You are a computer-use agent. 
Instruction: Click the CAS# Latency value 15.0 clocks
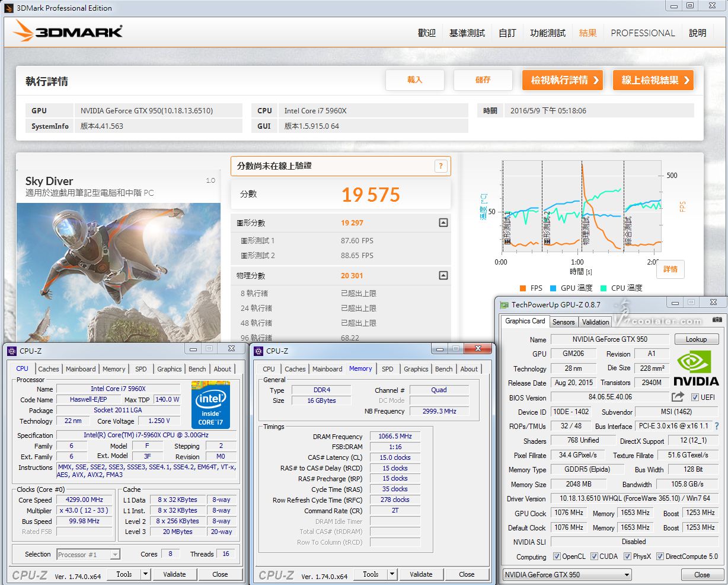click(395, 457)
